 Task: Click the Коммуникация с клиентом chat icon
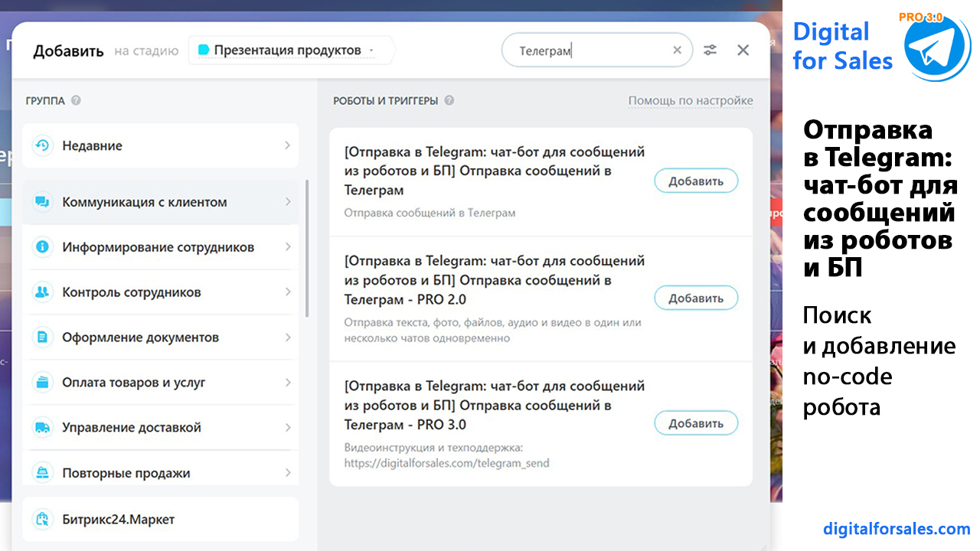tap(42, 202)
